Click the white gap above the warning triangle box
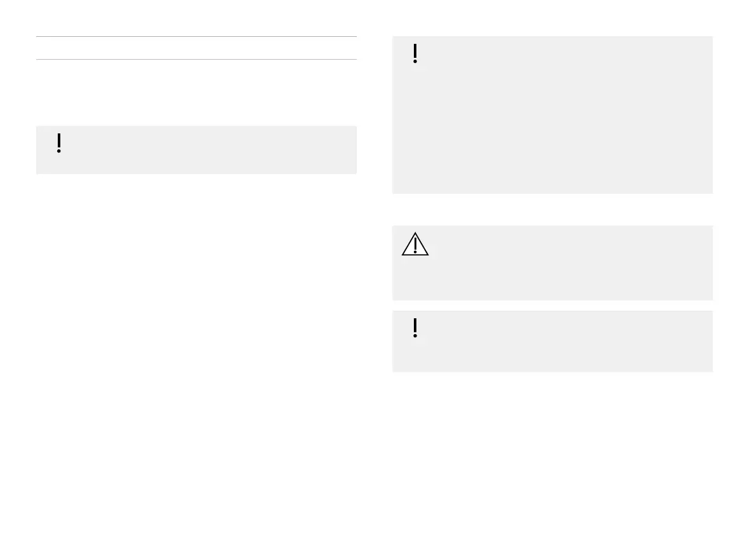The height and width of the screenshot is (533, 756). coord(552,210)
